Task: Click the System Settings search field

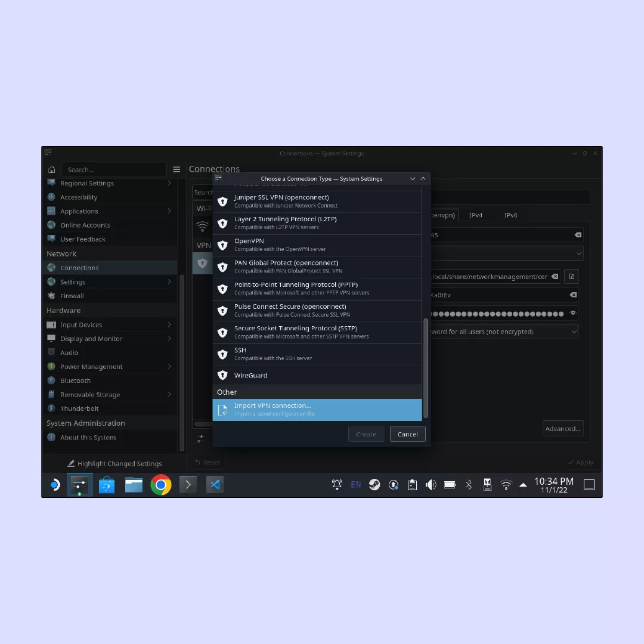Action: (113, 169)
